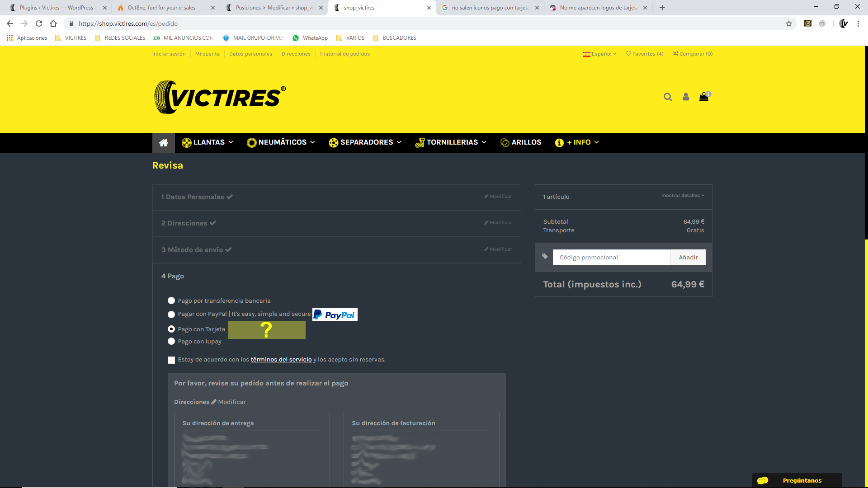Click the Victires logo
The height and width of the screenshot is (488, 868).
pyautogui.click(x=220, y=97)
